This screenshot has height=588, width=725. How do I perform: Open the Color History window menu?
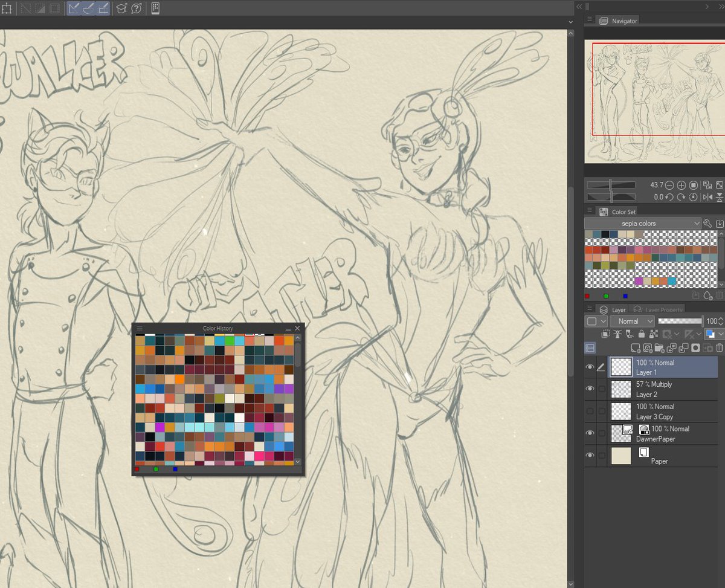click(139, 328)
